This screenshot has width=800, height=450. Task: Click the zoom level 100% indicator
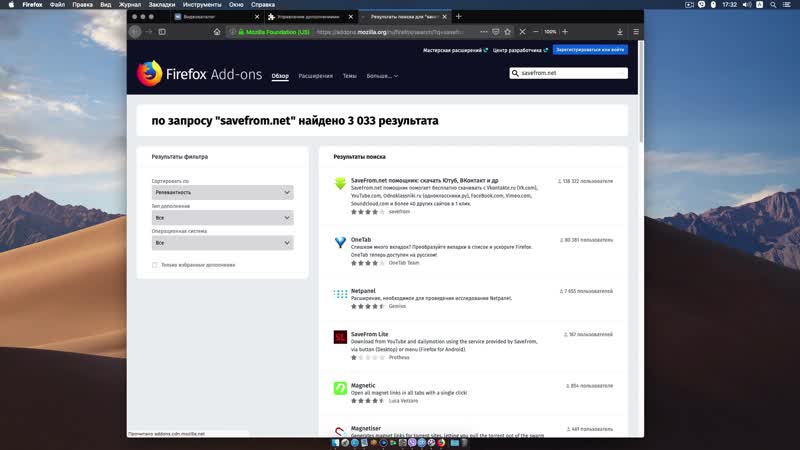click(550, 32)
